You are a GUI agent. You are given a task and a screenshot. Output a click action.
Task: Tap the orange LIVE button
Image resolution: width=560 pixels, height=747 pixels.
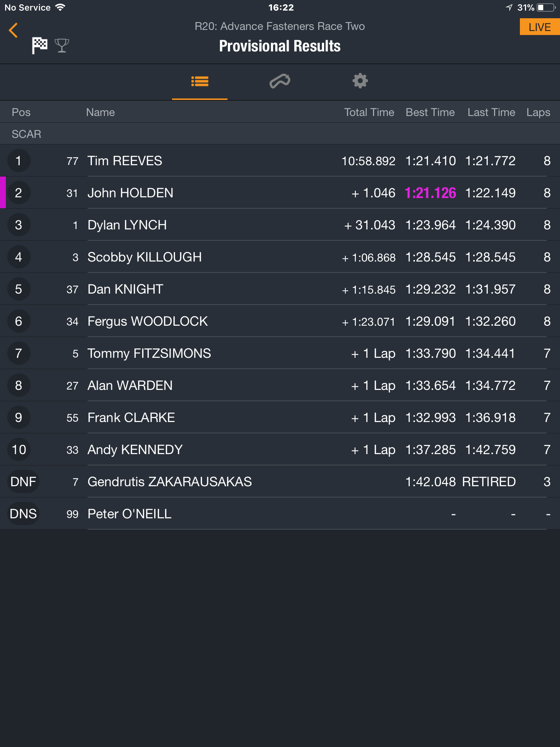pyautogui.click(x=540, y=27)
